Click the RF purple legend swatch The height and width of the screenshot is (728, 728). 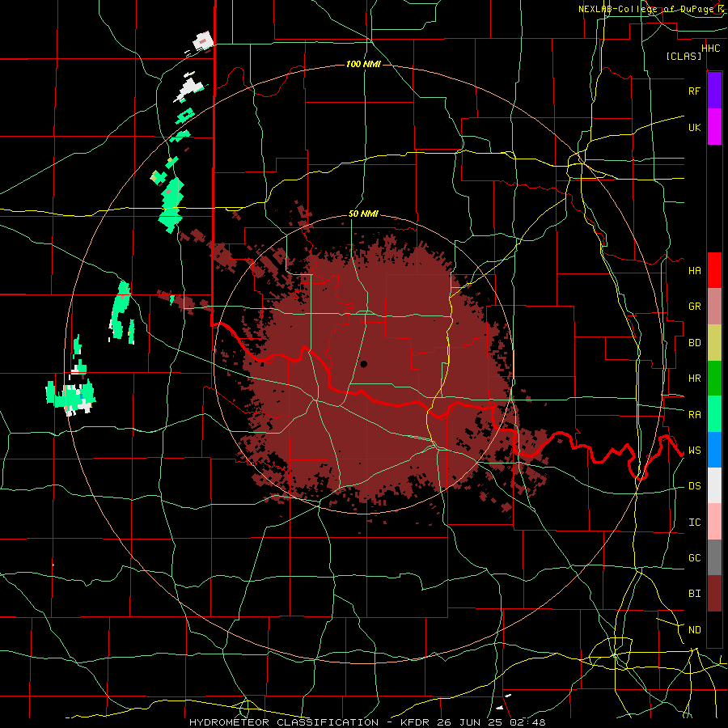coord(714,91)
